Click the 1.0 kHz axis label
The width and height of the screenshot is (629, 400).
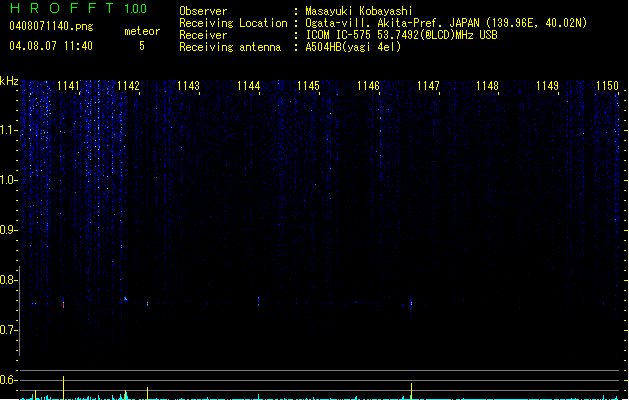(8, 180)
